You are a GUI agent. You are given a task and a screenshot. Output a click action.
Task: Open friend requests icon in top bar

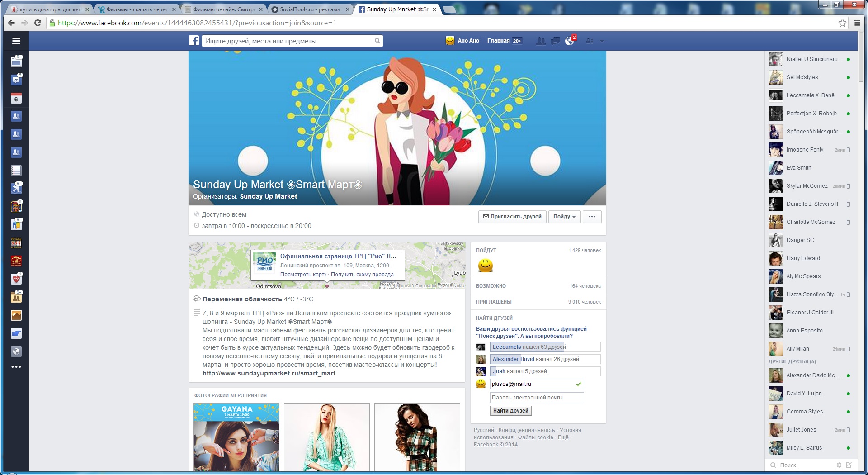tap(541, 41)
